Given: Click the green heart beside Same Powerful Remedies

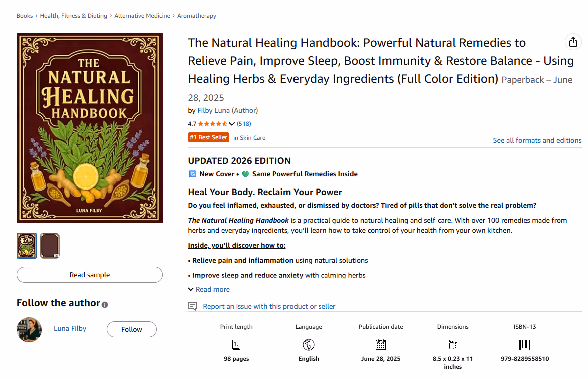Looking at the screenshot, I should pyautogui.click(x=245, y=174).
